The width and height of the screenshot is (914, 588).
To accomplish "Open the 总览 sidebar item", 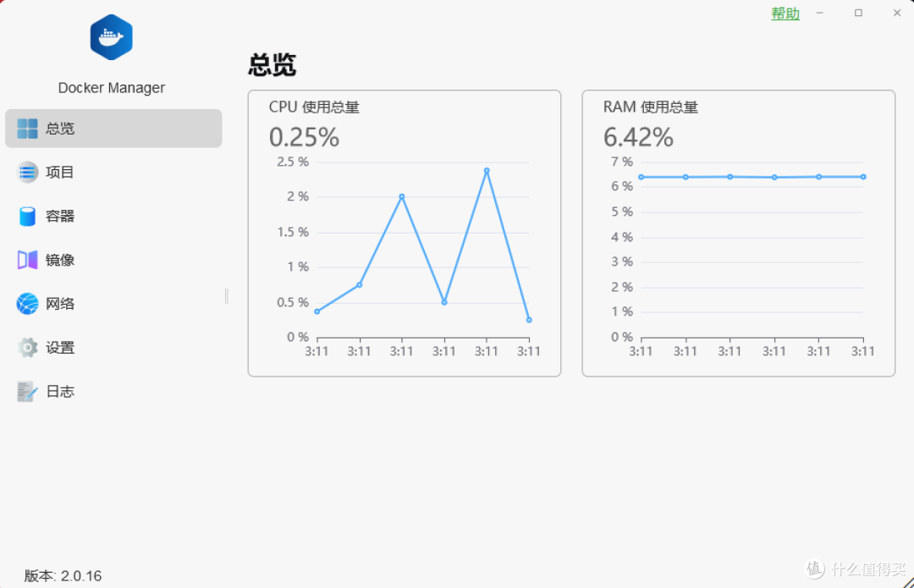I will [x=113, y=129].
